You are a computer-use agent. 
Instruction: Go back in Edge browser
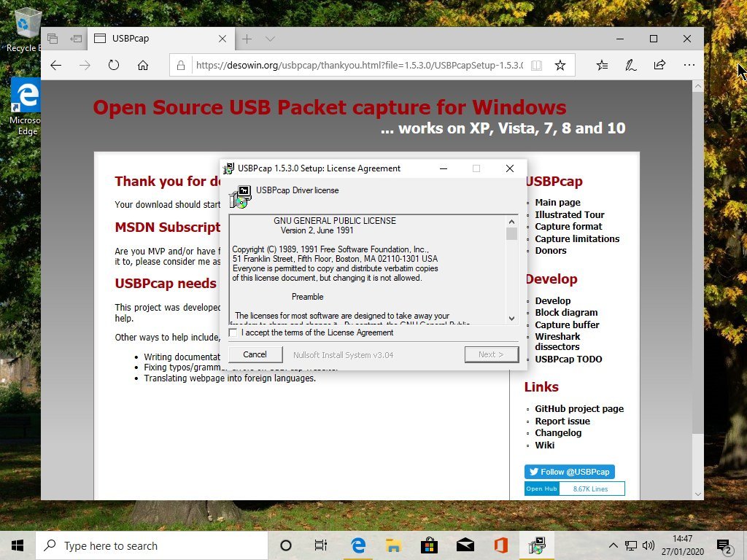55,65
